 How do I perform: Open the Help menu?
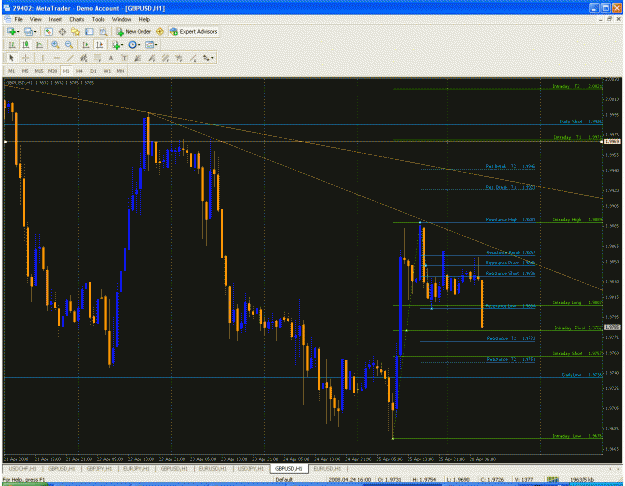click(x=144, y=19)
